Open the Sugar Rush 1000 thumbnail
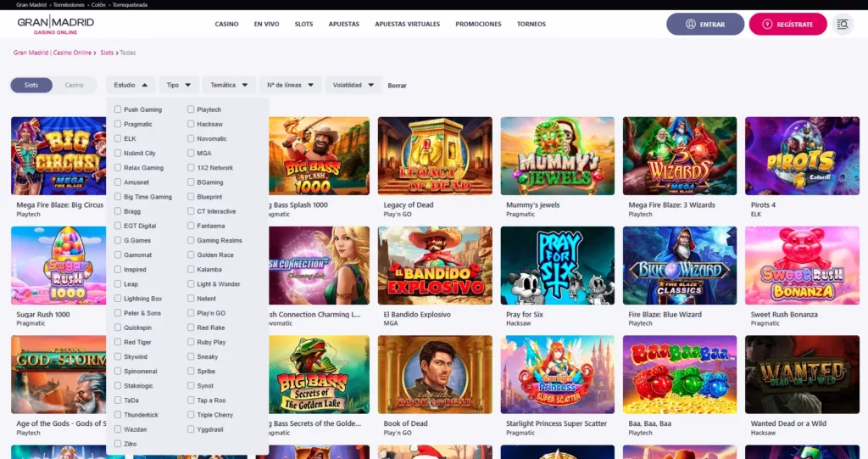The image size is (868, 459). 58,265
